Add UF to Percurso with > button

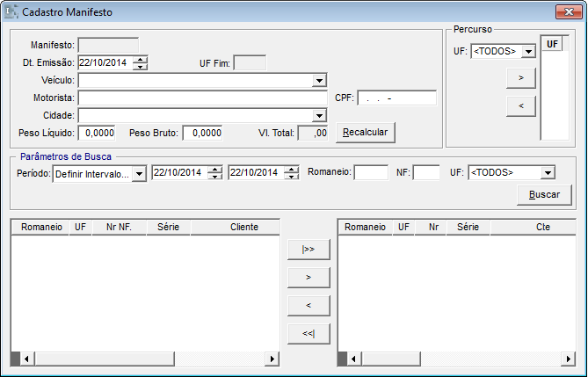(521, 79)
